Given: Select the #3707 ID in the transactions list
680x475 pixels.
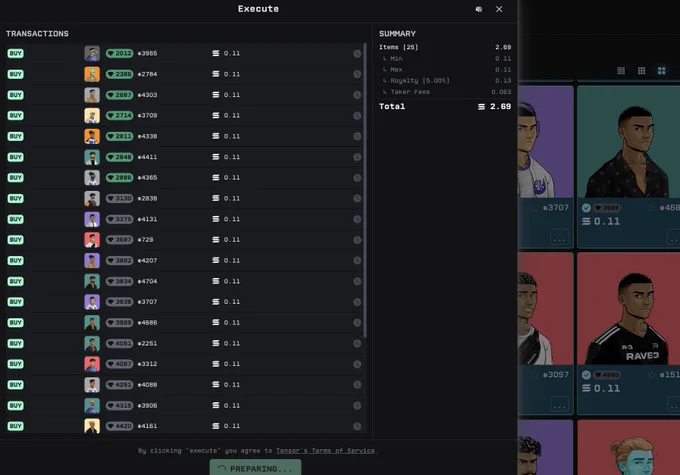Looking at the screenshot, I should [x=147, y=301].
